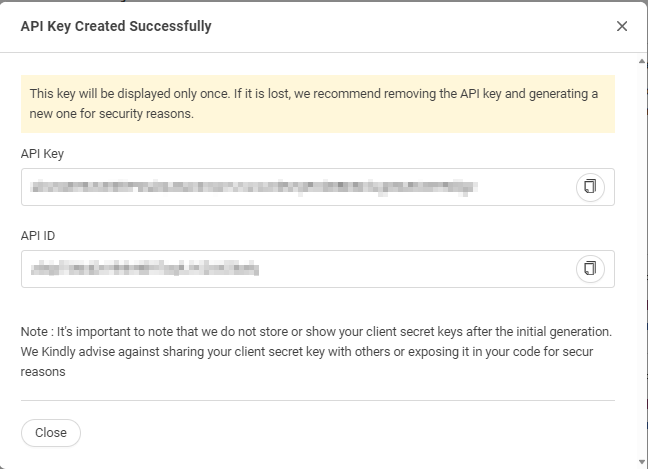Copy the API ID to clipboard
The image size is (648, 469).
coord(590,269)
